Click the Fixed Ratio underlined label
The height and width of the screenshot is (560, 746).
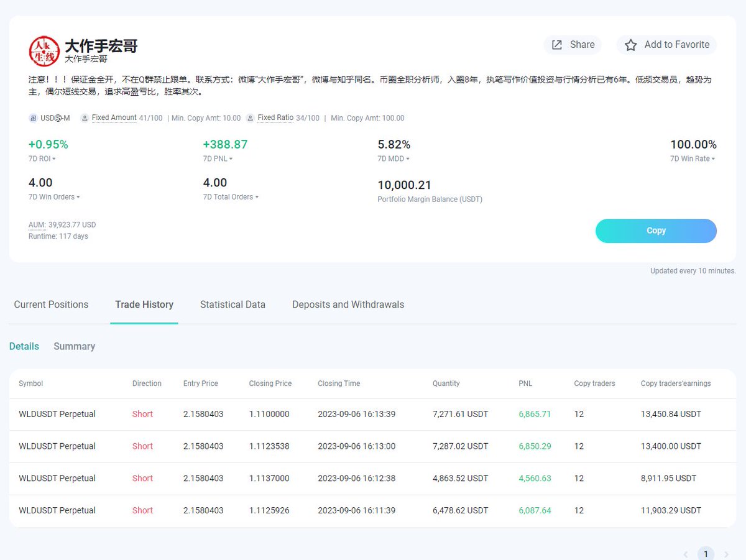275,118
